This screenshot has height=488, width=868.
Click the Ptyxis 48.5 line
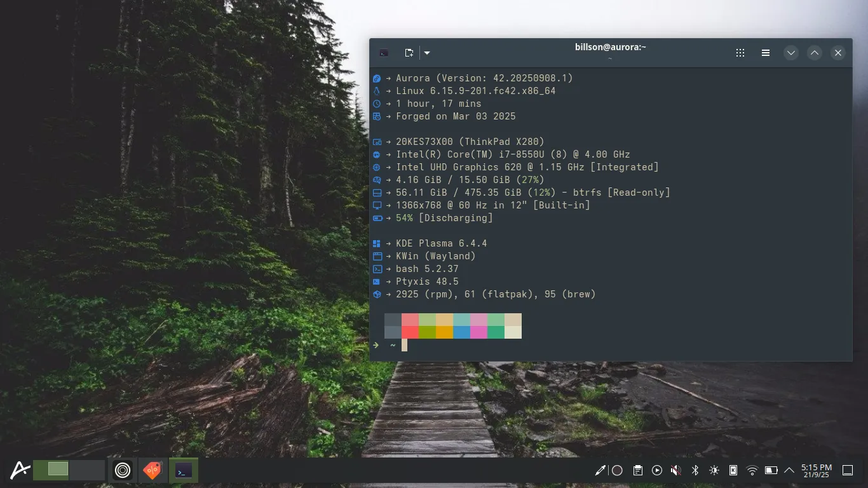427,281
